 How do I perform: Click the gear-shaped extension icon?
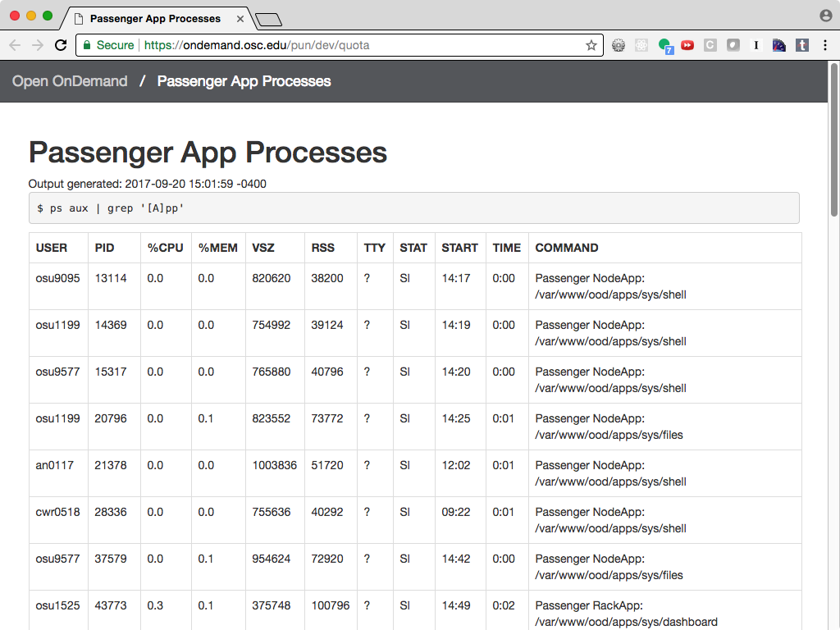618,46
